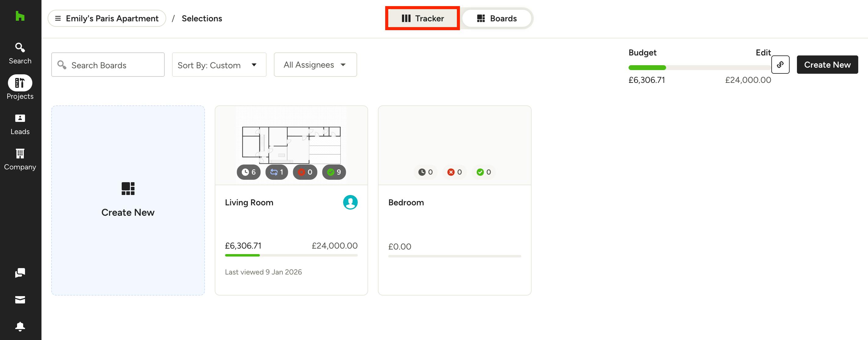Open the inbox mail icon
The image size is (868, 340).
point(20,299)
